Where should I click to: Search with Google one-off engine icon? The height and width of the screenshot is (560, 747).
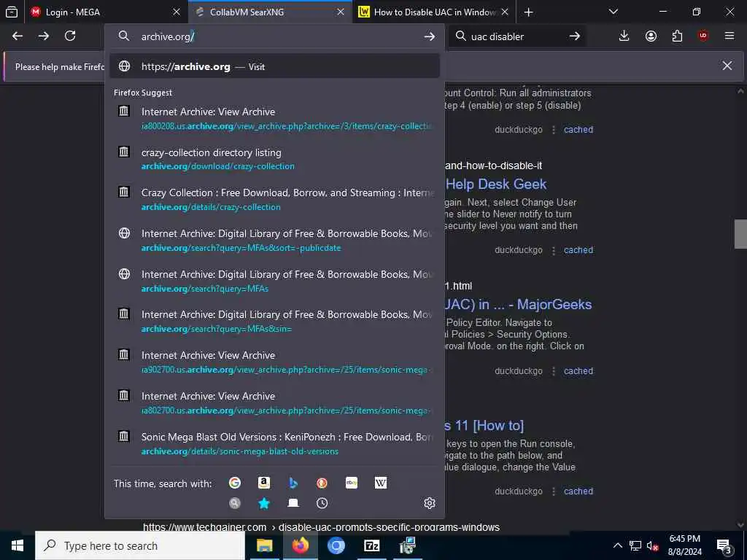pos(235,483)
